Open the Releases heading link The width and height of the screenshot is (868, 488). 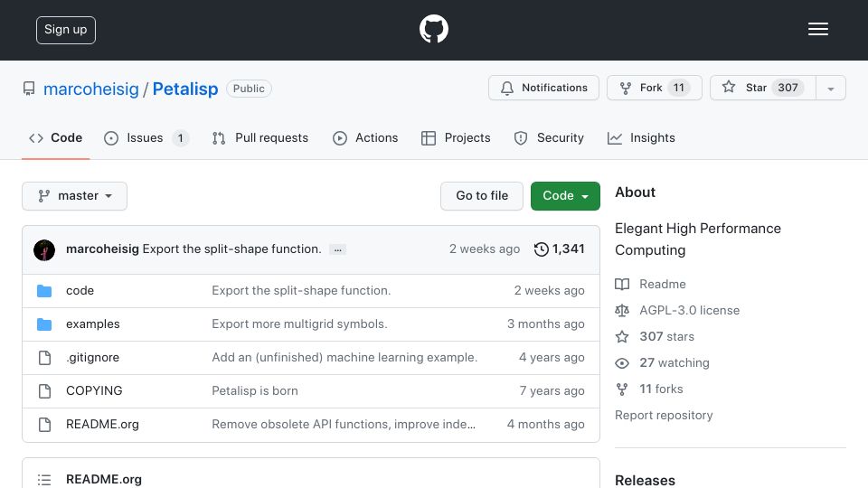645,480
